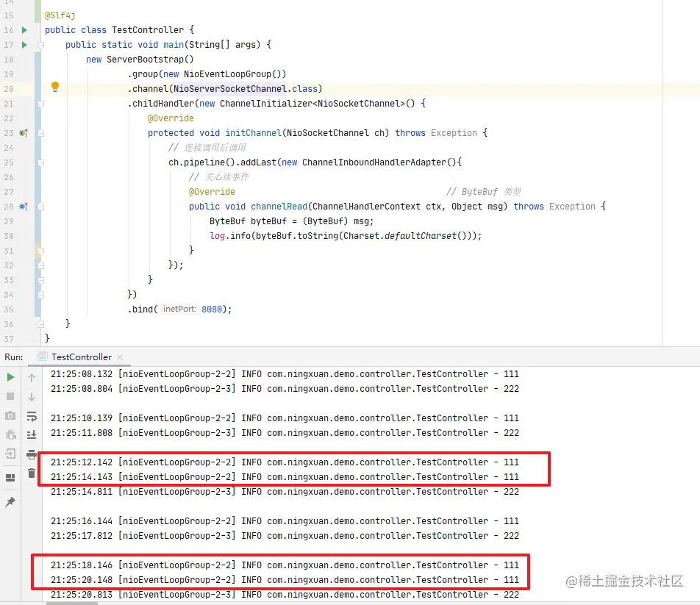The width and height of the screenshot is (700, 605).
Task: Click fold end marker at channelRead closing brace
Action: (x=40, y=251)
